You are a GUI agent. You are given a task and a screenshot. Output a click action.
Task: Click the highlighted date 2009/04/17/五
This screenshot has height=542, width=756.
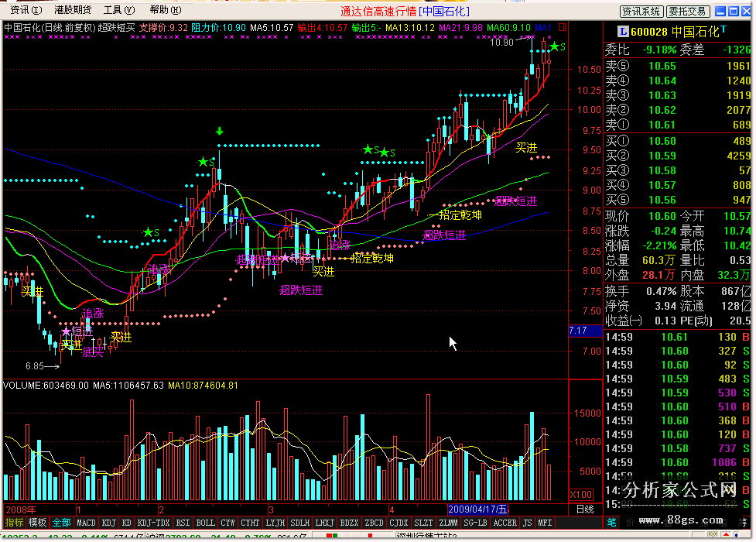pyautogui.click(x=477, y=509)
